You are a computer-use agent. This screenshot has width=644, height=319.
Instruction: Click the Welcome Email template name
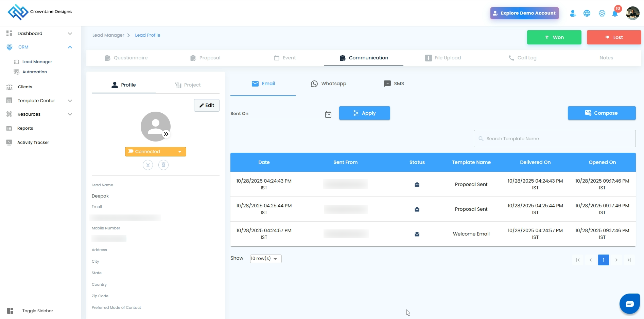(x=471, y=234)
